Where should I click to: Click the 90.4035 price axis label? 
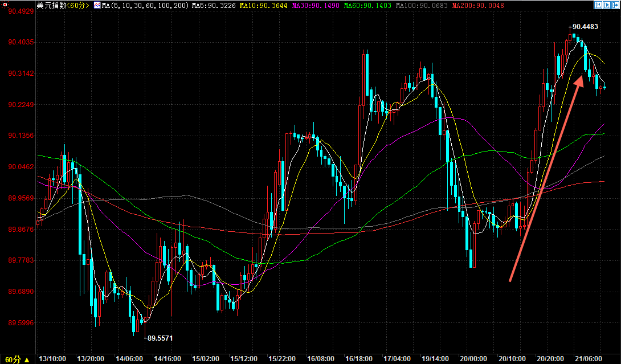click(21, 42)
